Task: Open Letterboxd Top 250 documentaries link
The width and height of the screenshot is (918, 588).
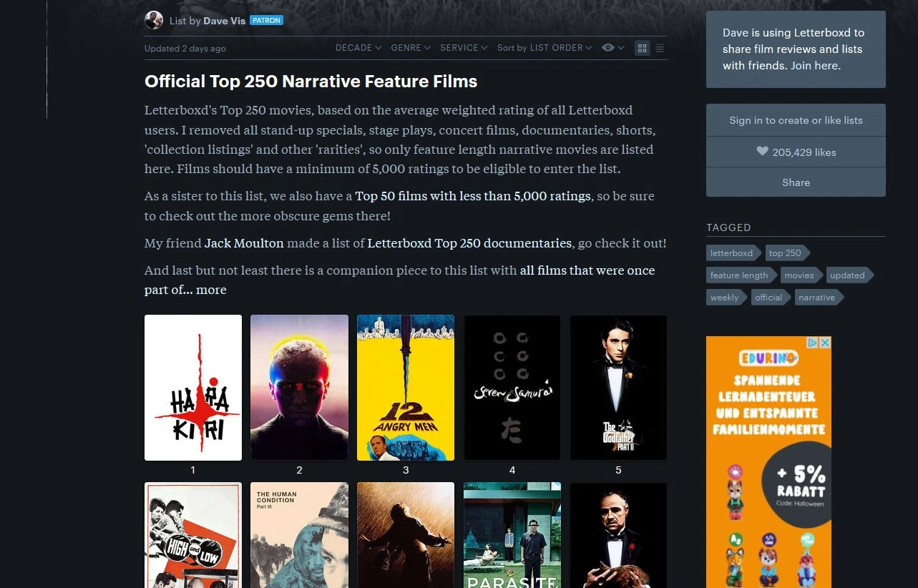Action: click(469, 243)
